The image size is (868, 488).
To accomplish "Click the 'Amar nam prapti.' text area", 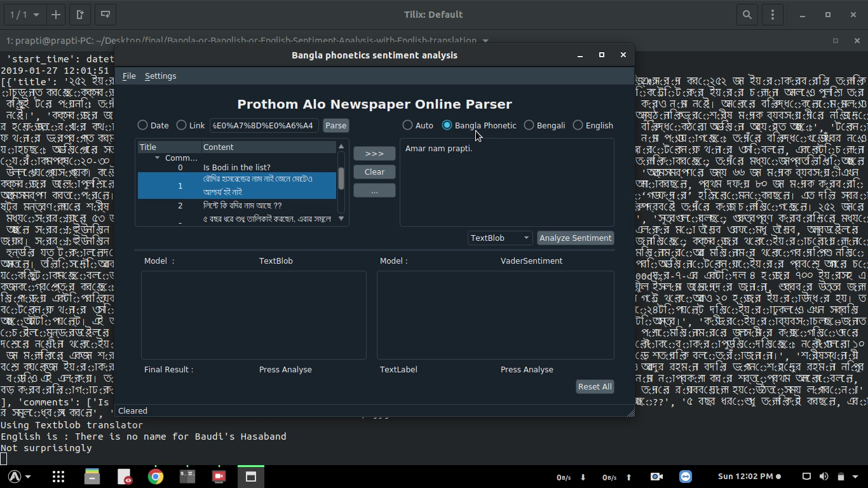I will (x=506, y=182).
